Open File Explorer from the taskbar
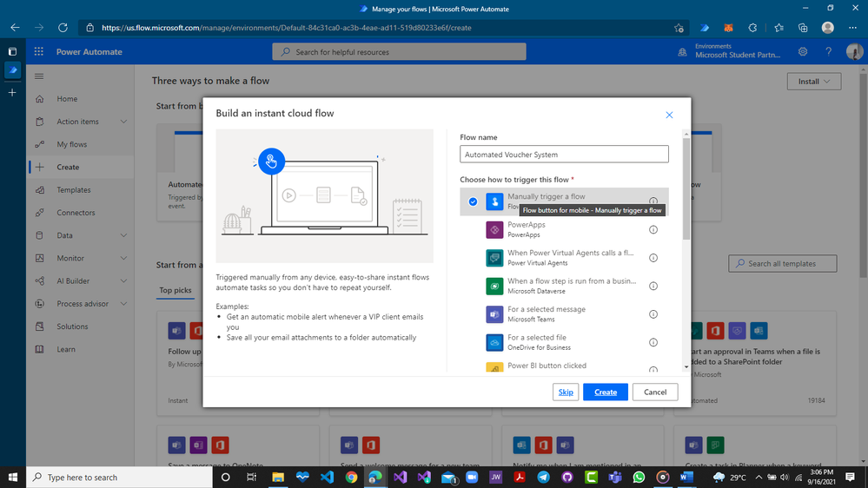The width and height of the screenshot is (868, 488). (x=278, y=477)
